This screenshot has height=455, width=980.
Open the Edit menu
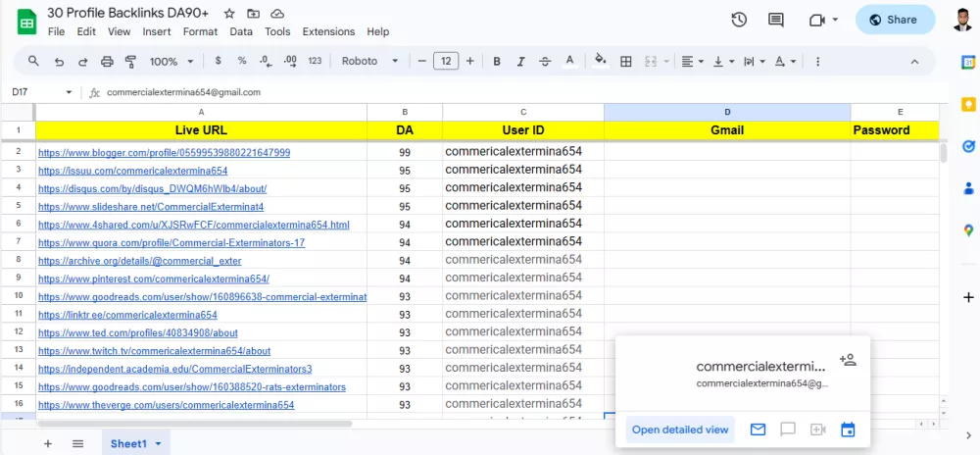[86, 31]
